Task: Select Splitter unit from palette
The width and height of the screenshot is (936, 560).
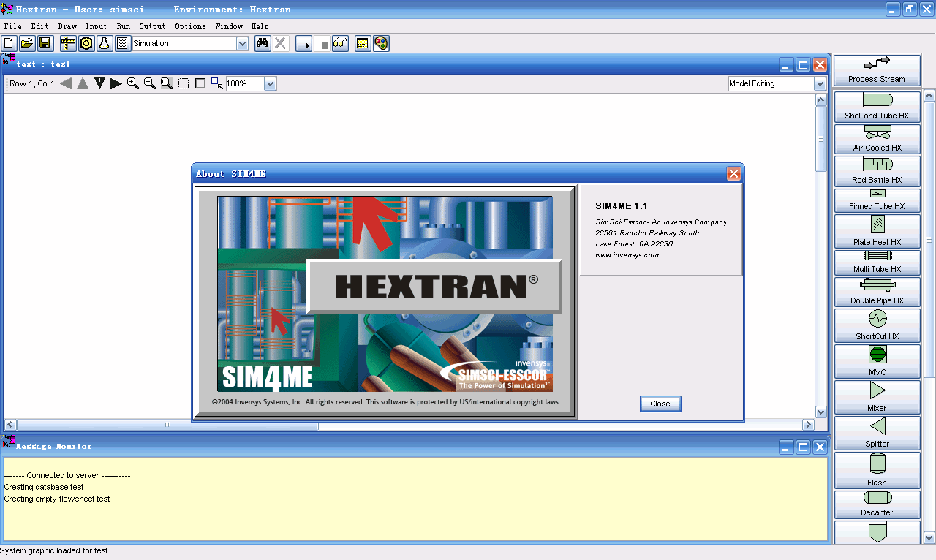Action: (877, 433)
